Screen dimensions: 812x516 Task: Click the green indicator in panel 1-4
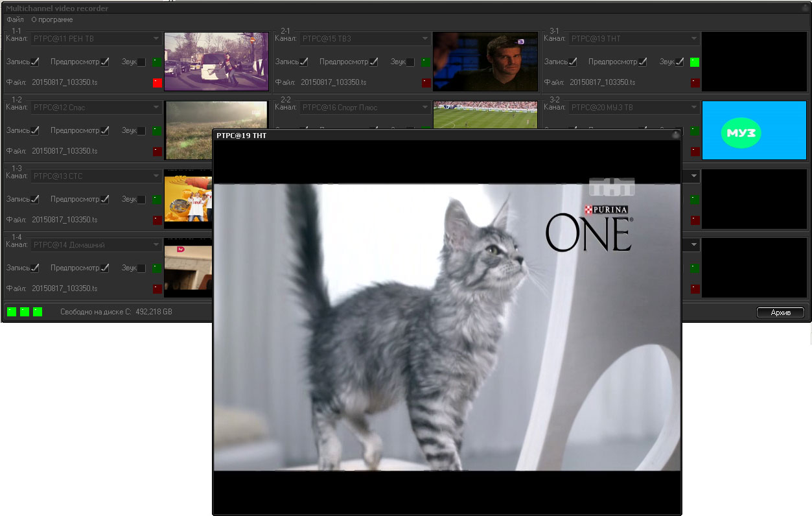[x=157, y=268]
